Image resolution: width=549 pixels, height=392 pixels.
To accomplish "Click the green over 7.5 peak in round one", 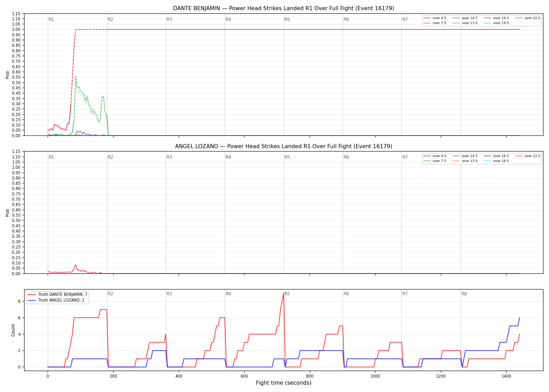I will point(76,76).
